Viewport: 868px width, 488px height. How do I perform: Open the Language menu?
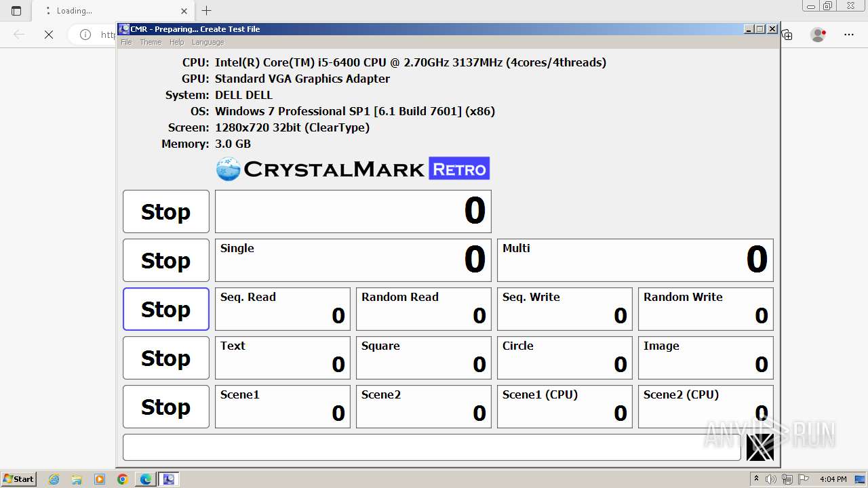point(208,42)
